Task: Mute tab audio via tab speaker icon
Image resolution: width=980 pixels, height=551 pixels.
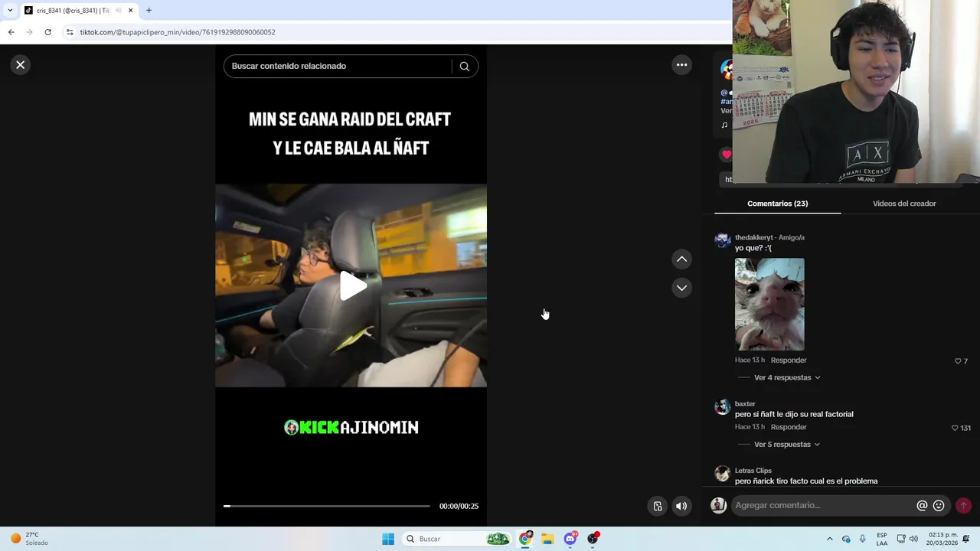Action: coord(118,11)
